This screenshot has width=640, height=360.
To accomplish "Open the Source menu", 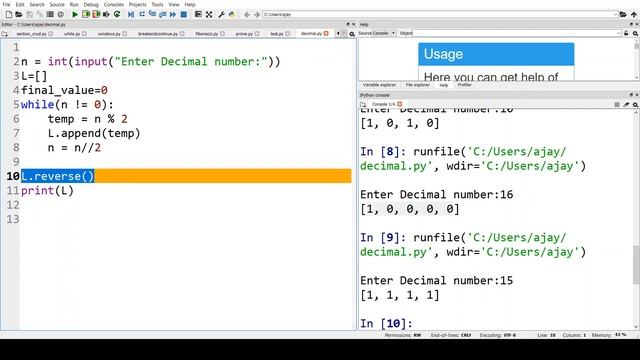I will 57,4.
